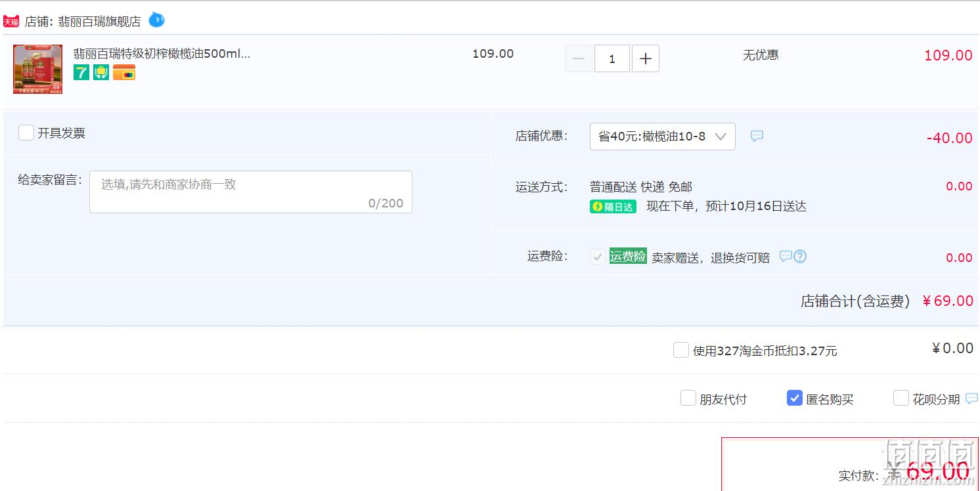
Task: Click the 0/200 character counter
Action: [386, 203]
